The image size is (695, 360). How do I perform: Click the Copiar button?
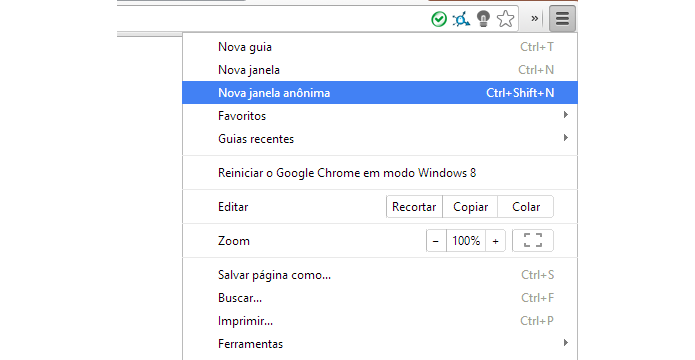[470, 207]
